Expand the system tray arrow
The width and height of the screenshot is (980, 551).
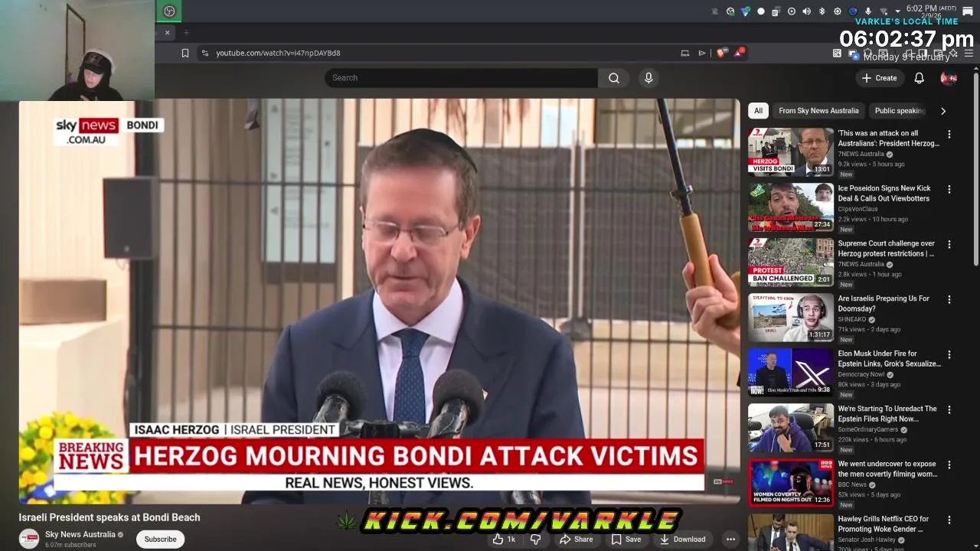click(898, 11)
